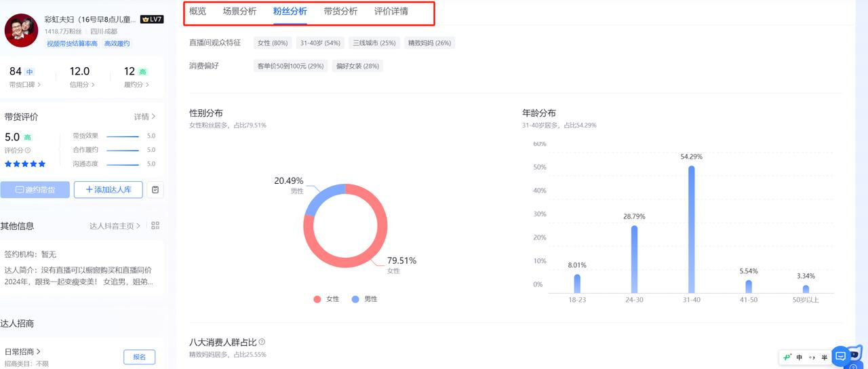
Task: Click the grid icon next to 达人抖音主页
Action: tap(155, 226)
